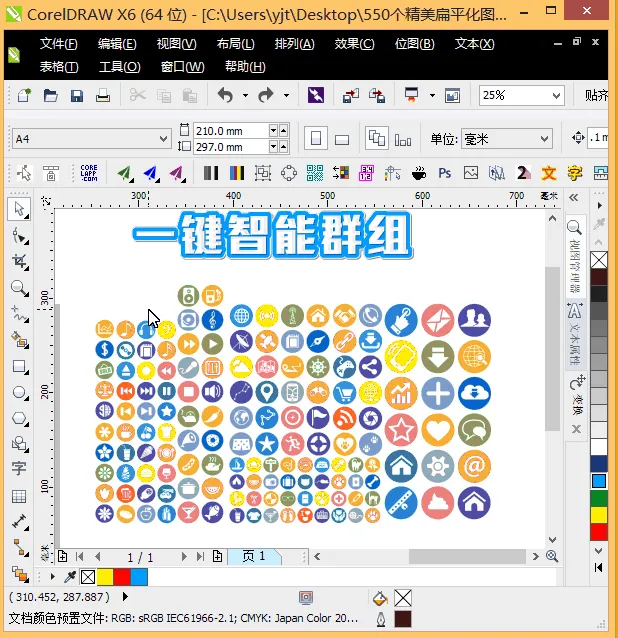
Task: Toggle portrait page orientation
Action: (x=316, y=139)
